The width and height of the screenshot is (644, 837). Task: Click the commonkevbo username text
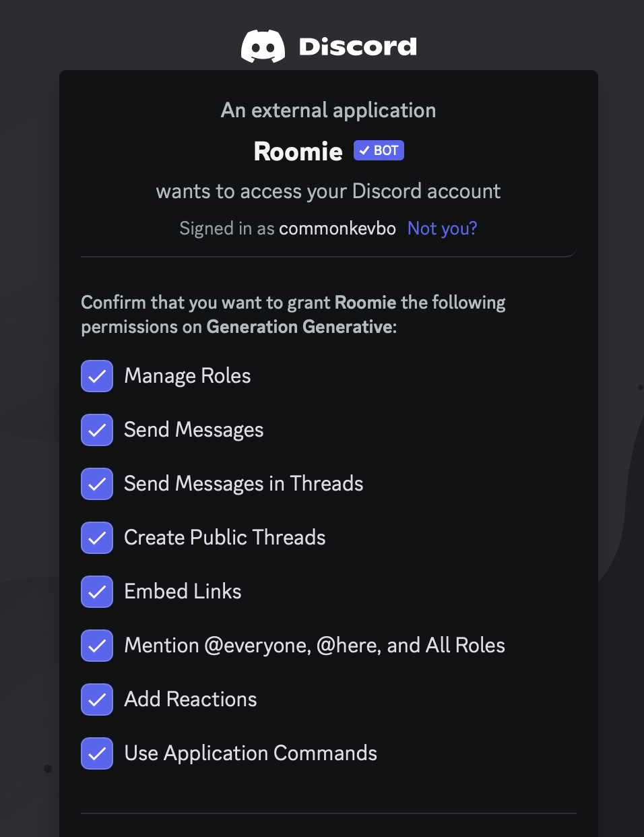coord(337,228)
